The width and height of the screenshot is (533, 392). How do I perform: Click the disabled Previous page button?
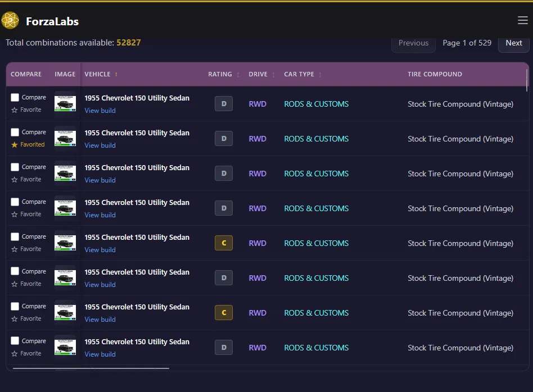pyautogui.click(x=413, y=43)
